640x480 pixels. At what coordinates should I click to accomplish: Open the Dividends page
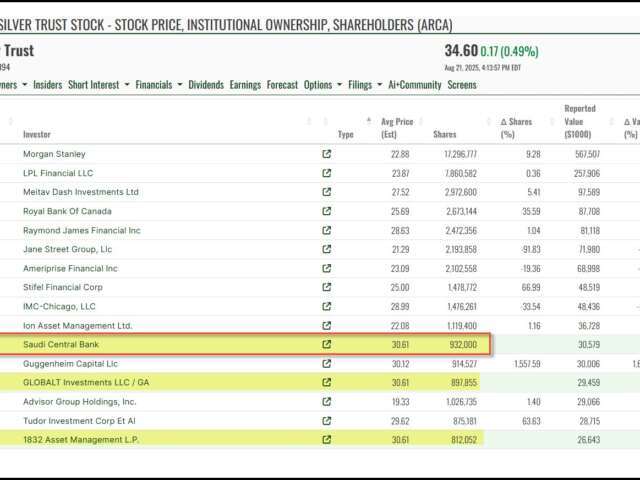coord(206,85)
